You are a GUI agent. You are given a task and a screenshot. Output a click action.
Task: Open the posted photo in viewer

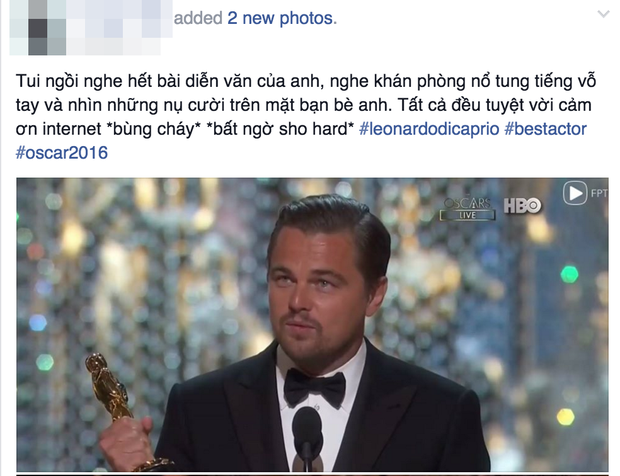coord(312,325)
